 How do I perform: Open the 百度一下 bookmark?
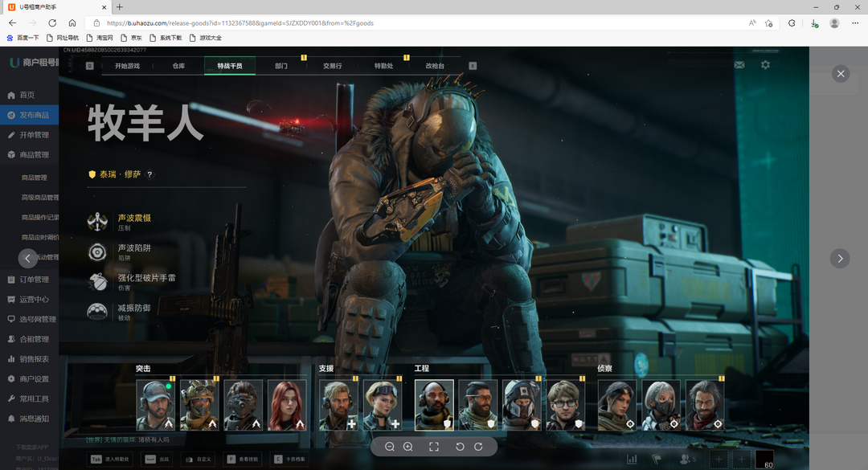[x=23, y=39]
